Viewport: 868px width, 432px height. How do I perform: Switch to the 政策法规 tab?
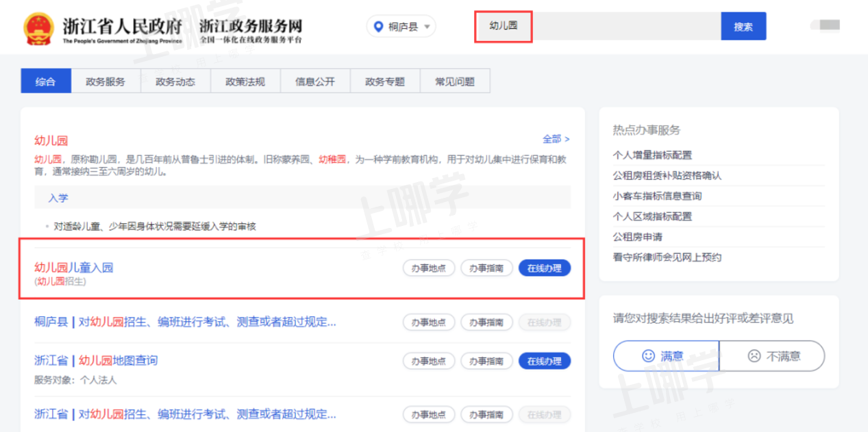[x=245, y=80]
